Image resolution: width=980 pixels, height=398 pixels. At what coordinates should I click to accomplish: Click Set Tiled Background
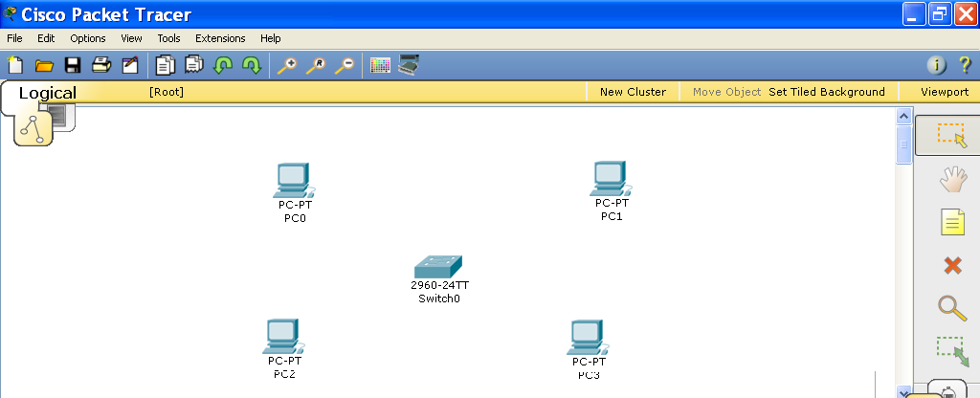(827, 92)
